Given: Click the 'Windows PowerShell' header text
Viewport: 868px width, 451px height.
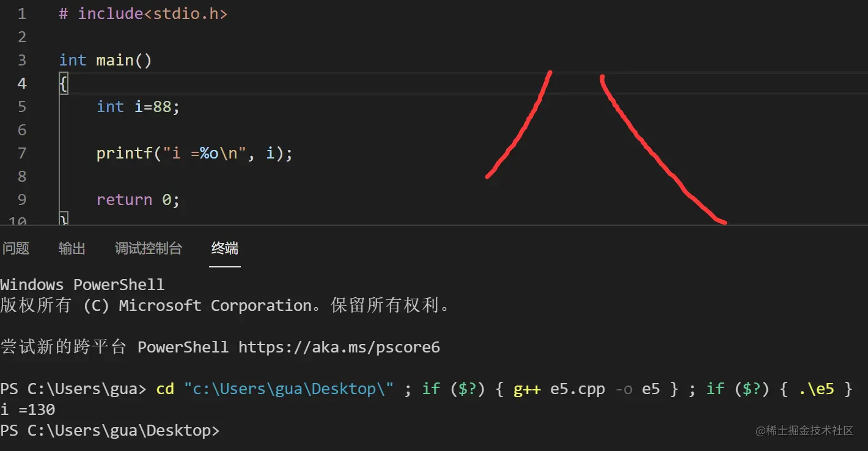Looking at the screenshot, I should (82, 285).
